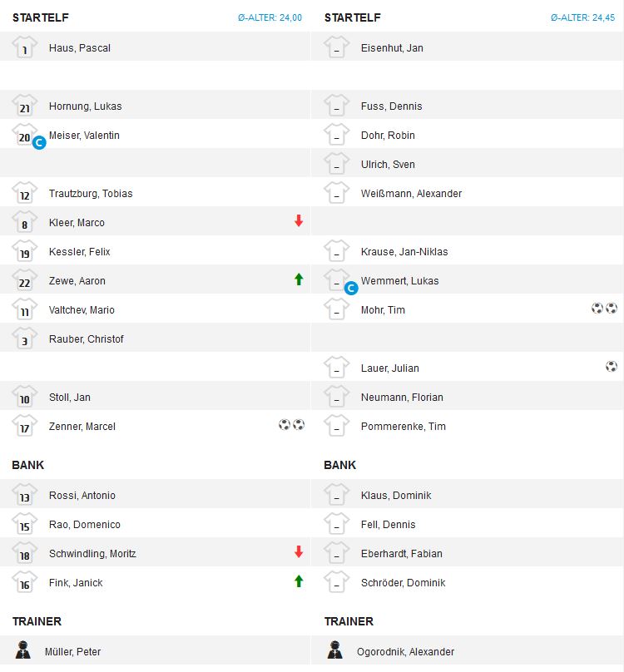Click the trainer icon beside Ogorodnik, Alexander
Viewport: 624px width, 672px height.
click(336, 650)
